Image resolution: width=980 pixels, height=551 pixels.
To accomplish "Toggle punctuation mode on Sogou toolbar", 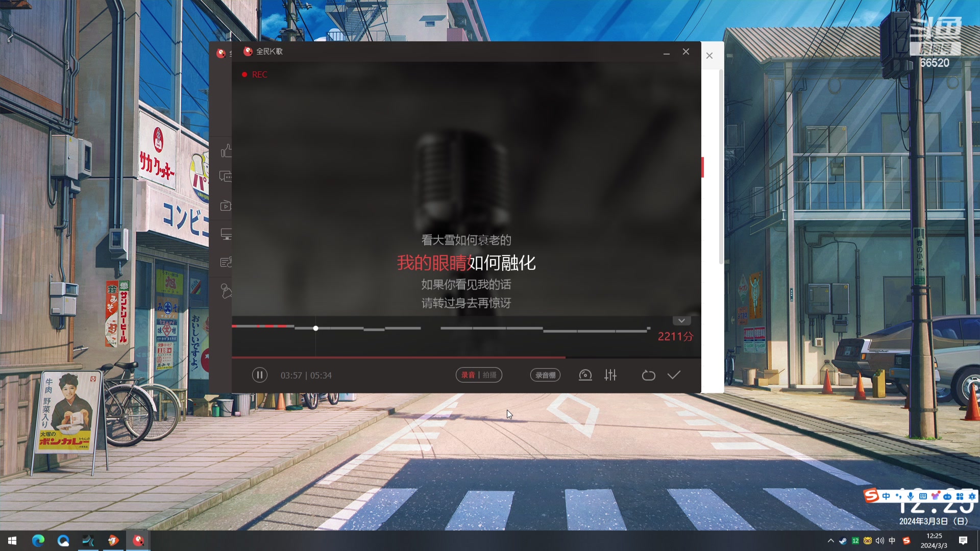I will tap(898, 496).
